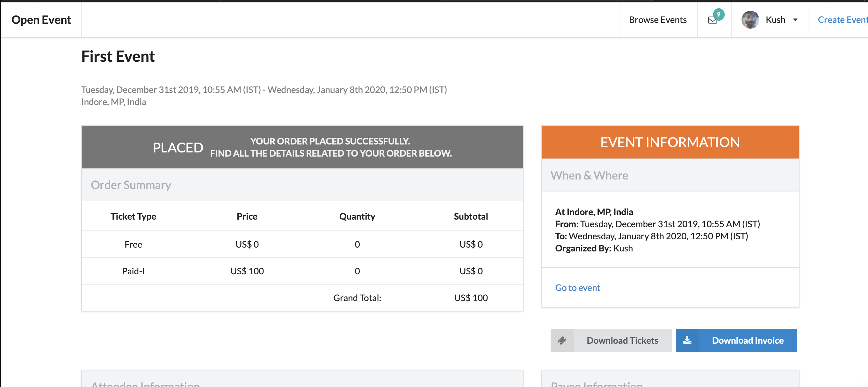This screenshot has width=868, height=387.
Task: Click the Grand Total US$ 100 amount
Action: [x=470, y=298]
